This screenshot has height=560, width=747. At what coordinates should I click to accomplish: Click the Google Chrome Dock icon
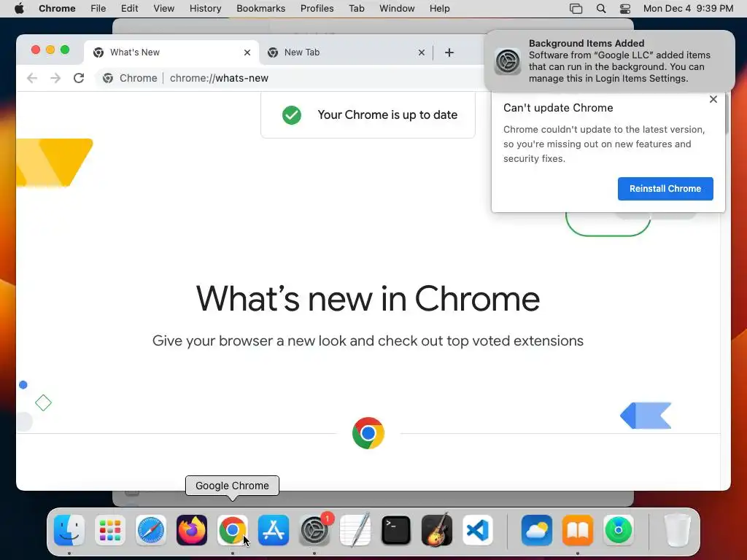[233, 530]
